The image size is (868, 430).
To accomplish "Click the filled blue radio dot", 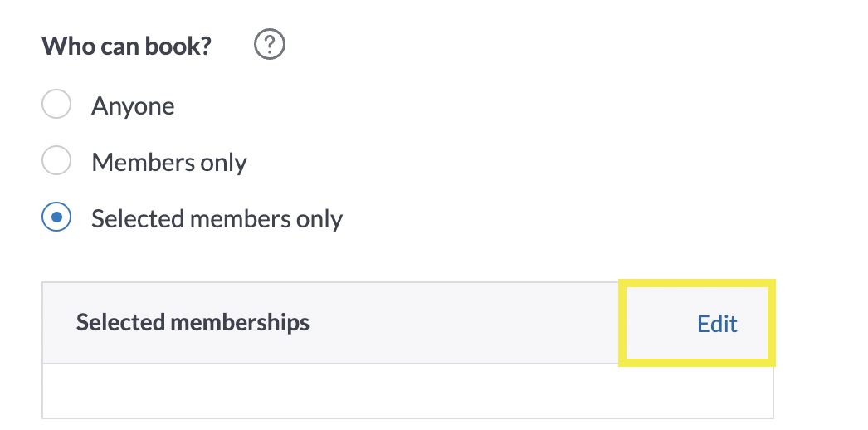I will (x=56, y=218).
